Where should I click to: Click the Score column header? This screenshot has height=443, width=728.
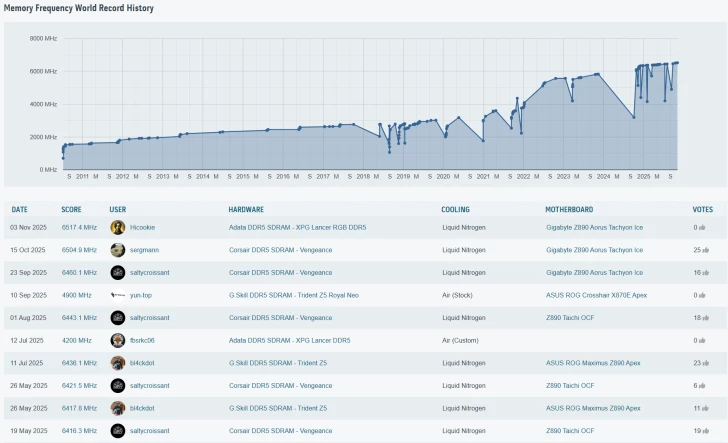(x=71, y=210)
